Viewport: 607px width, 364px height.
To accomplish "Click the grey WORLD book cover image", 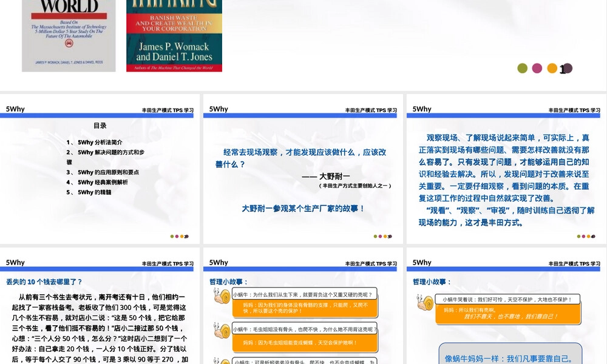I will pos(69,36).
